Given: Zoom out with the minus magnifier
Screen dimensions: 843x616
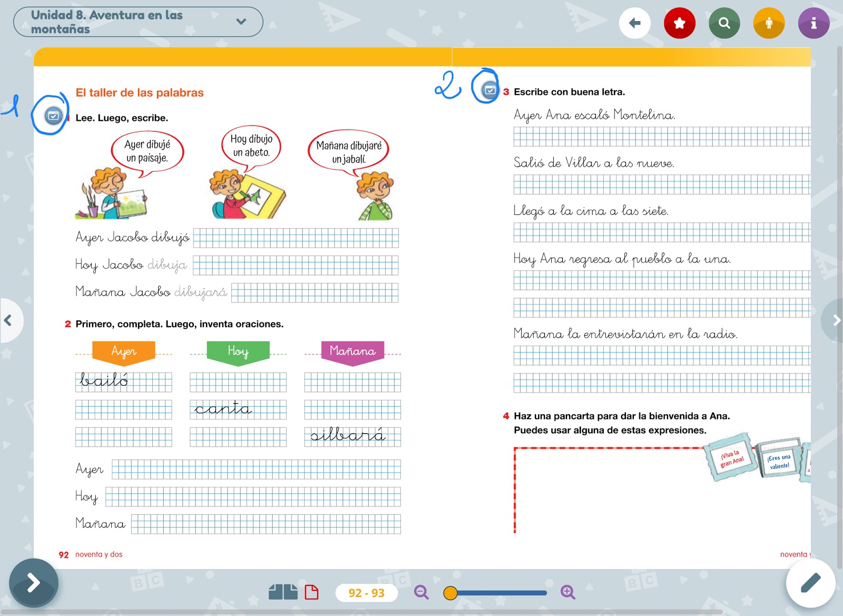Looking at the screenshot, I should tap(421, 592).
